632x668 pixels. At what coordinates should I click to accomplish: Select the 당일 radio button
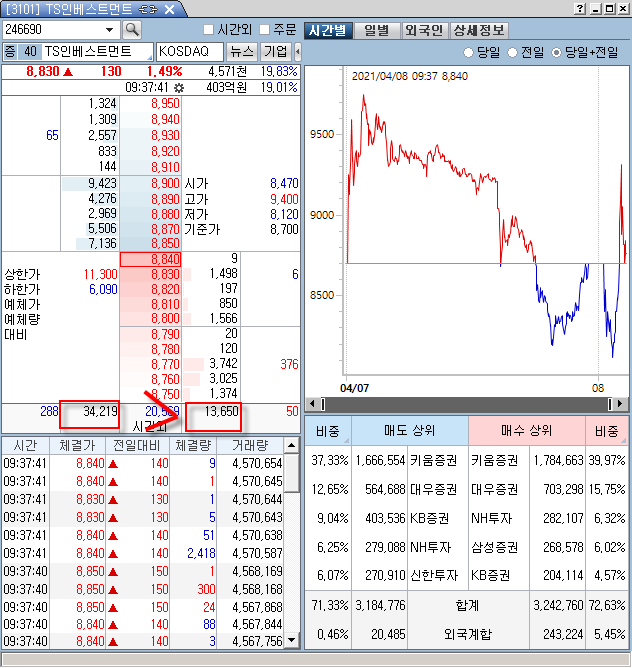coord(470,52)
